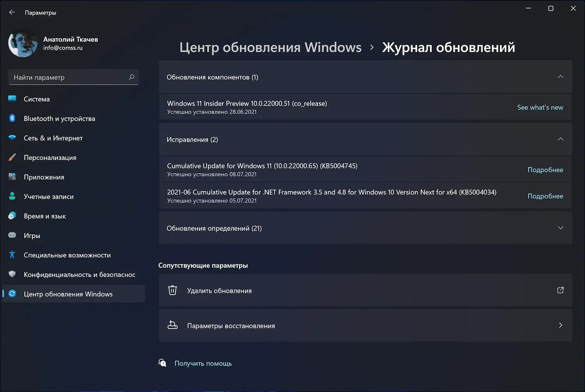Open Конфиденциальность и безопасность
Image resolution: width=585 pixels, height=392 pixels.
73,274
